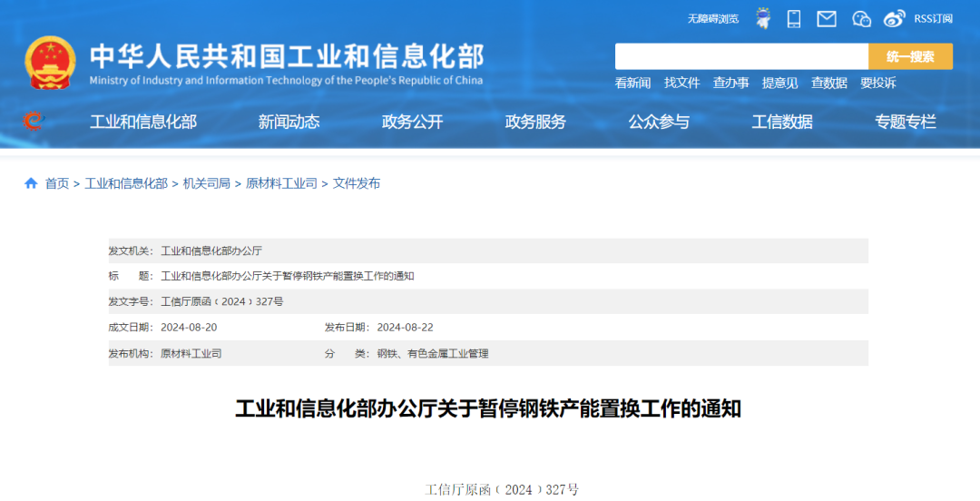Go to 文件发布 breadcrumb link
This screenshot has height=501, width=980.
357,183
